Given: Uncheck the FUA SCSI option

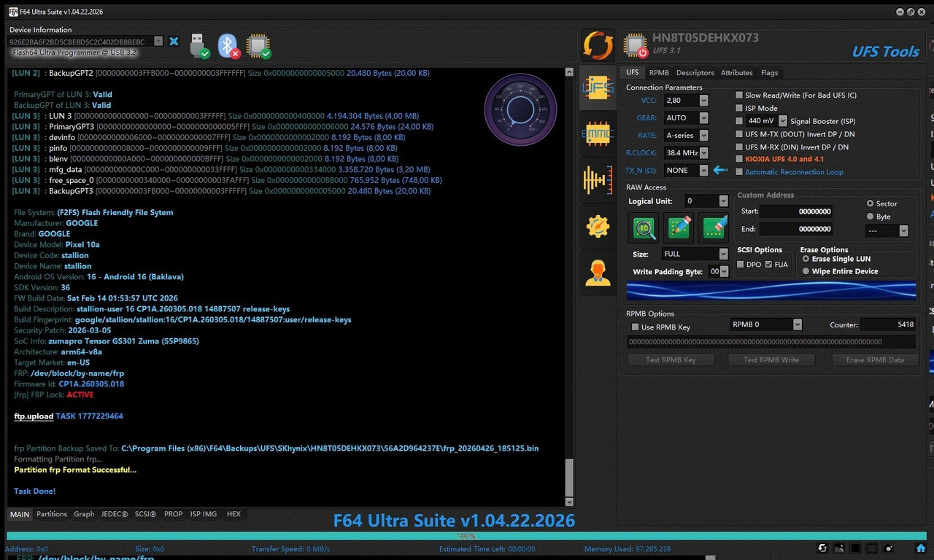Looking at the screenshot, I should click(768, 265).
